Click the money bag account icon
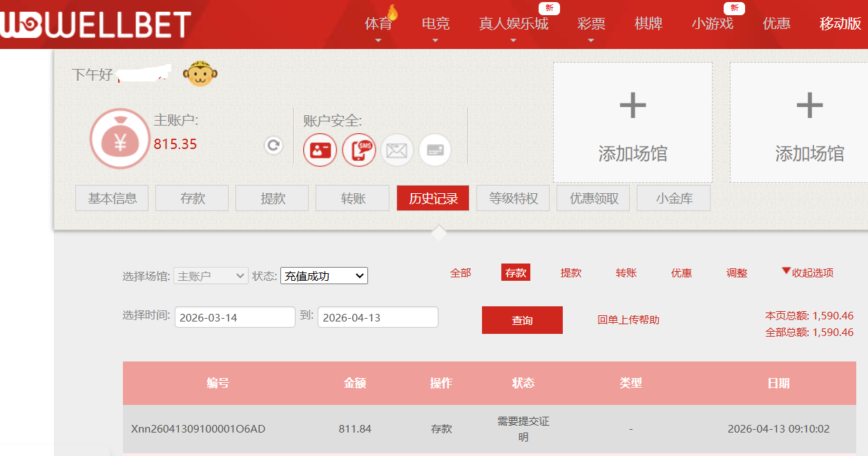868x456 pixels. click(x=119, y=139)
